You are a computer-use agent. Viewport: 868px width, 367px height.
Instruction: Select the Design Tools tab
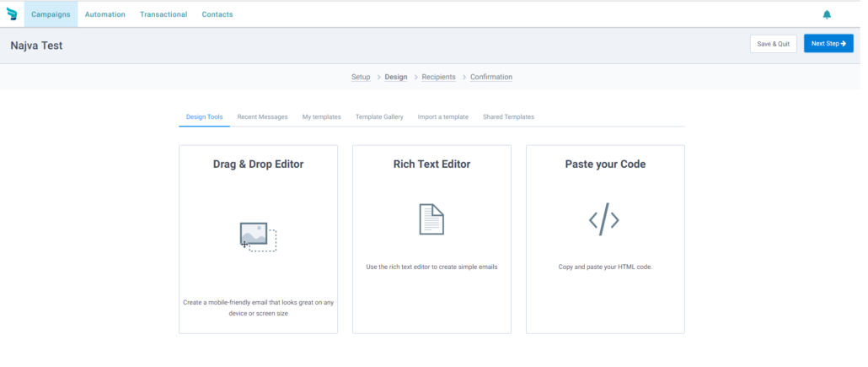[x=204, y=117]
